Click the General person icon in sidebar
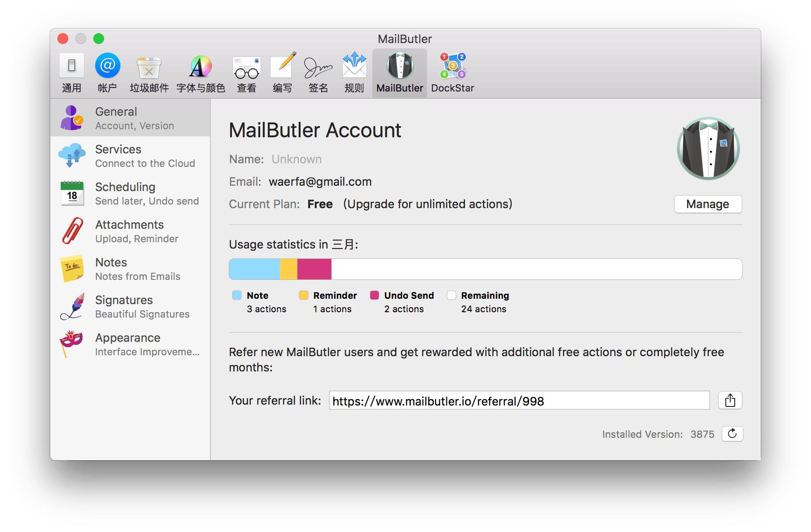The image size is (811, 532). pos(72,118)
